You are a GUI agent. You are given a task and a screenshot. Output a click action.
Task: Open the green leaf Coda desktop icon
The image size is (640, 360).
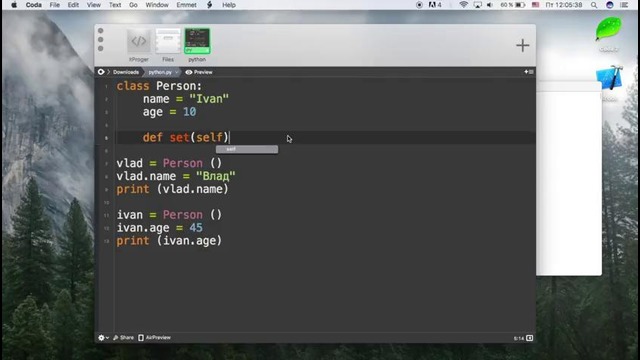608,30
